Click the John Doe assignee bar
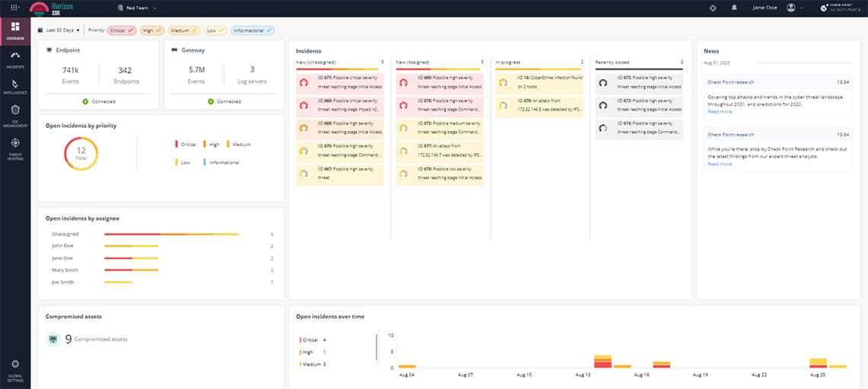 (131, 246)
